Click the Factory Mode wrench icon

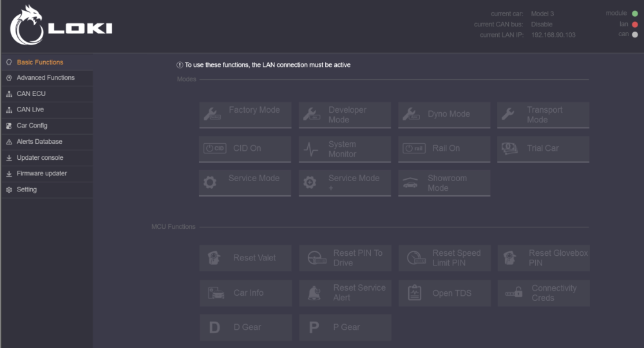click(212, 114)
